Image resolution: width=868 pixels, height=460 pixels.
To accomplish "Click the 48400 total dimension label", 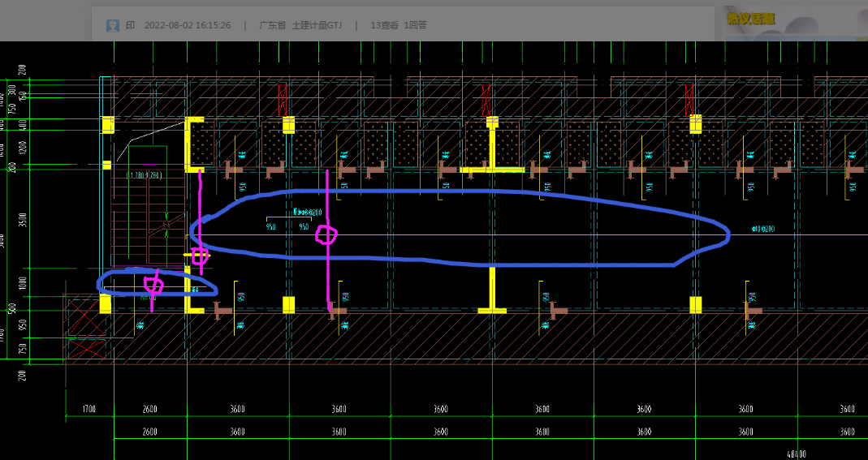I will (x=797, y=454).
